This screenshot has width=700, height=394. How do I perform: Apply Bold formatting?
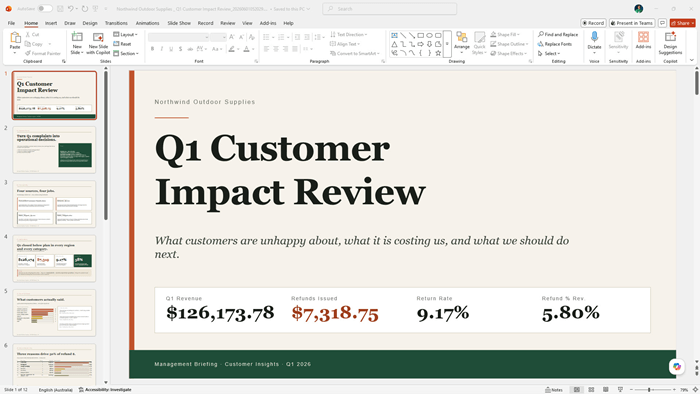[x=152, y=49]
